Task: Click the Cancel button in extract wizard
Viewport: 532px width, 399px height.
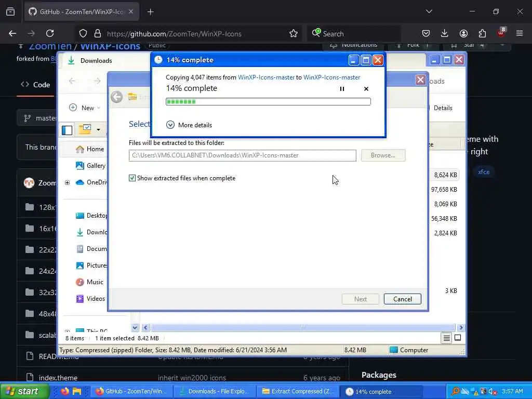Action: click(x=403, y=299)
